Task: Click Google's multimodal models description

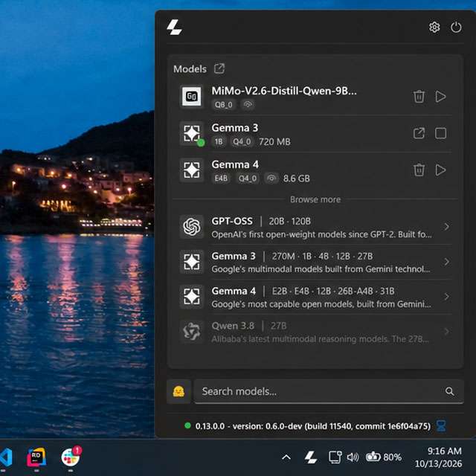Action: click(x=321, y=269)
